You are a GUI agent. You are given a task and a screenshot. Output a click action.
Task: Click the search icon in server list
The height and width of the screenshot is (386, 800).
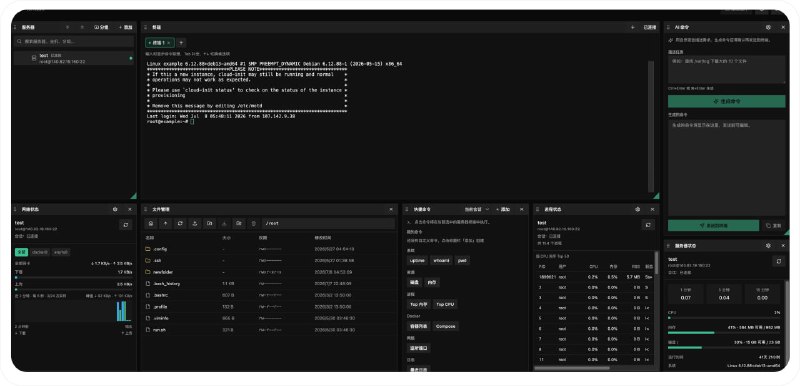pos(20,41)
